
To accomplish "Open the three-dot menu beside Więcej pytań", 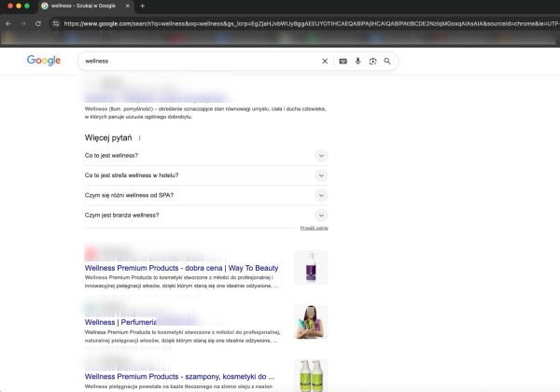I will tap(139, 138).
